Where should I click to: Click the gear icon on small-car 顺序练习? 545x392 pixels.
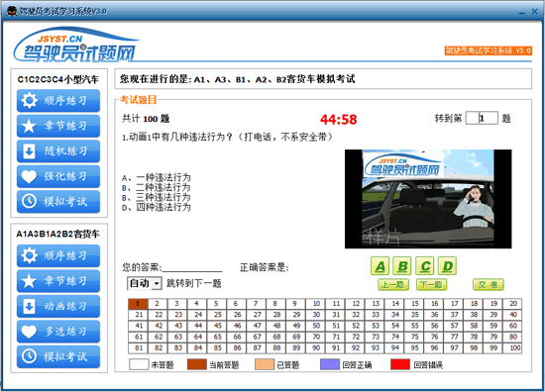pyautogui.click(x=29, y=100)
